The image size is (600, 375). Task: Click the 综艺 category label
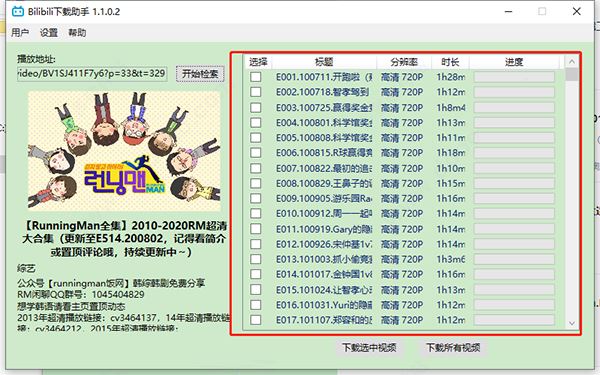[x=26, y=268]
